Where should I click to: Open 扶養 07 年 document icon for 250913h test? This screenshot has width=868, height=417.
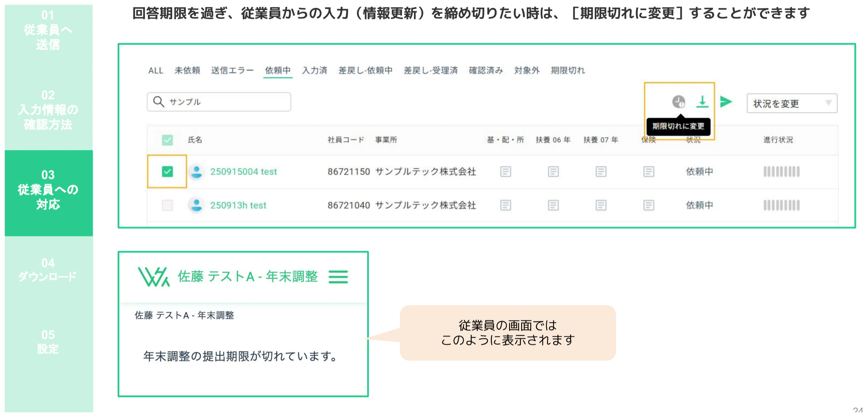click(x=601, y=205)
